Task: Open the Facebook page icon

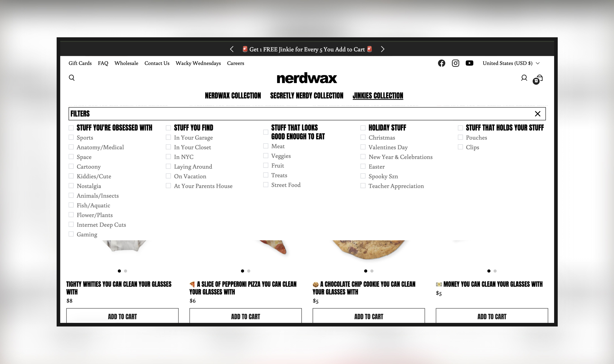Action: tap(441, 63)
